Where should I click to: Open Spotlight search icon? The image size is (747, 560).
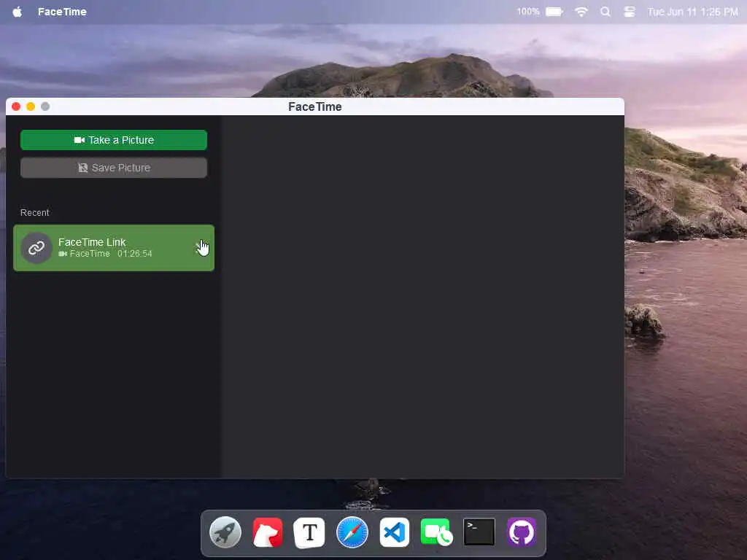(605, 12)
